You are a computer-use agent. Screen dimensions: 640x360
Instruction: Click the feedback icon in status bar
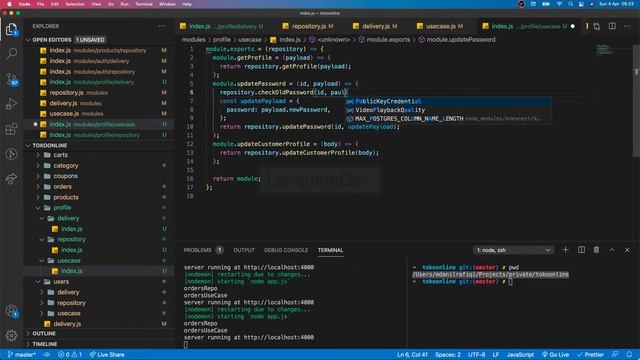(615, 354)
